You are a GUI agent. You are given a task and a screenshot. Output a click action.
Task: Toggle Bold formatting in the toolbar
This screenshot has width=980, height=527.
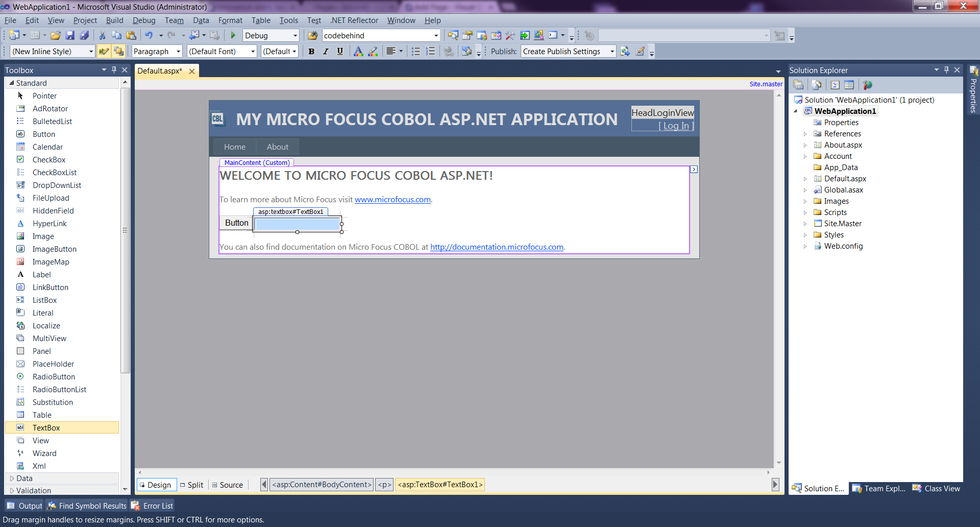tap(311, 51)
